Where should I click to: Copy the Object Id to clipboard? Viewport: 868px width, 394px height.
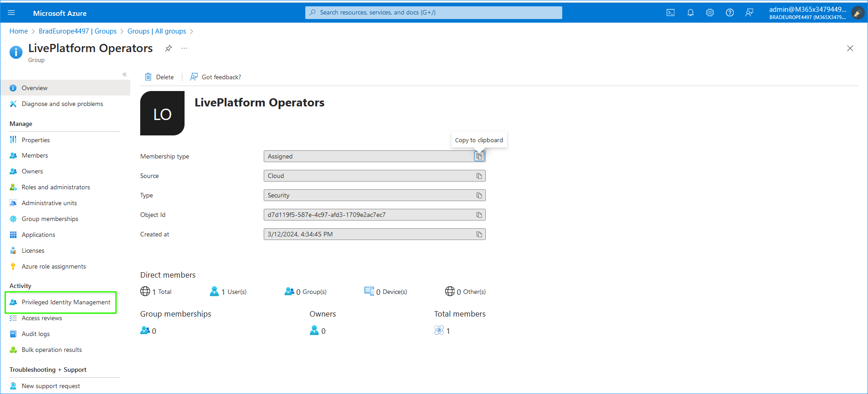[479, 215]
